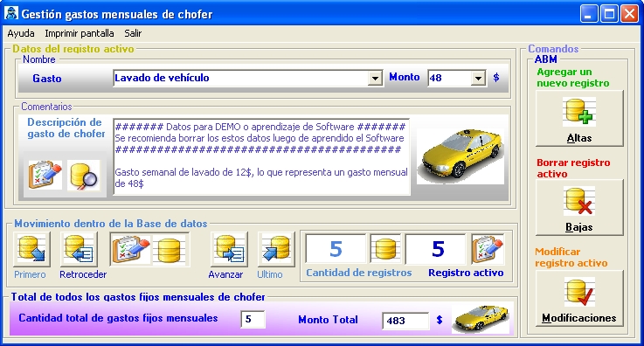Open the Ayuda menu
Screen dimensions: 644x346
[x=21, y=33]
